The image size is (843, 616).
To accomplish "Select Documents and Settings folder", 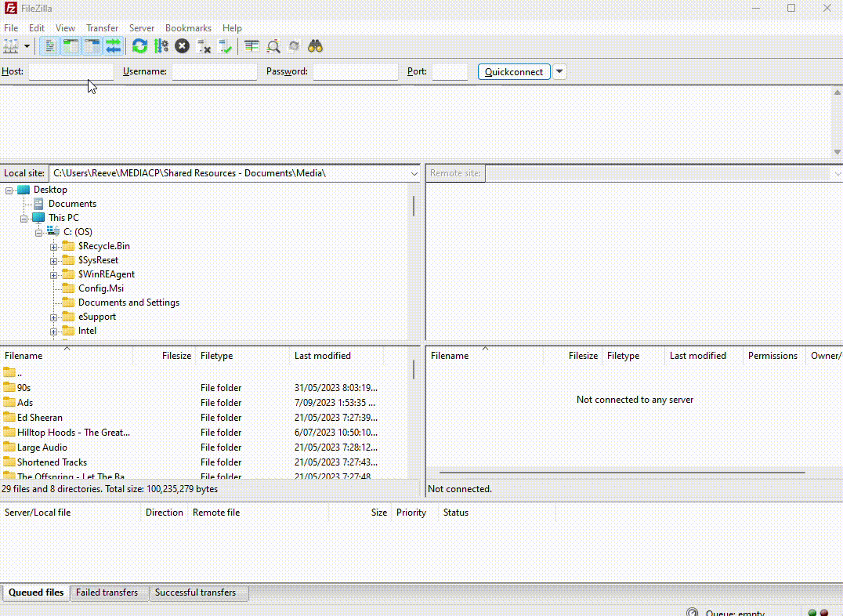I will pyautogui.click(x=128, y=303).
